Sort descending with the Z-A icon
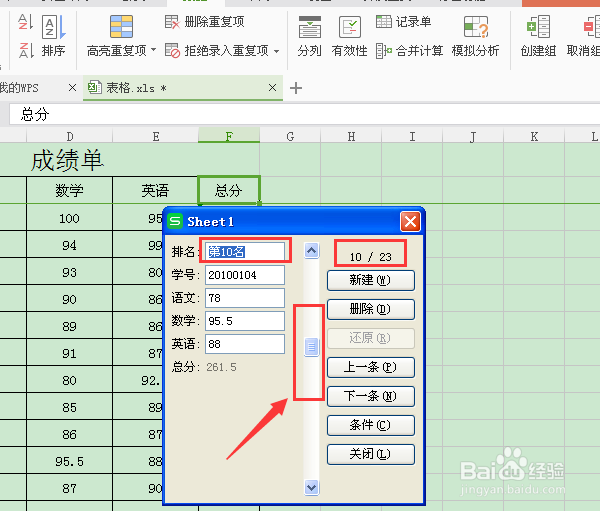600x511 pixels. point(26,50)
